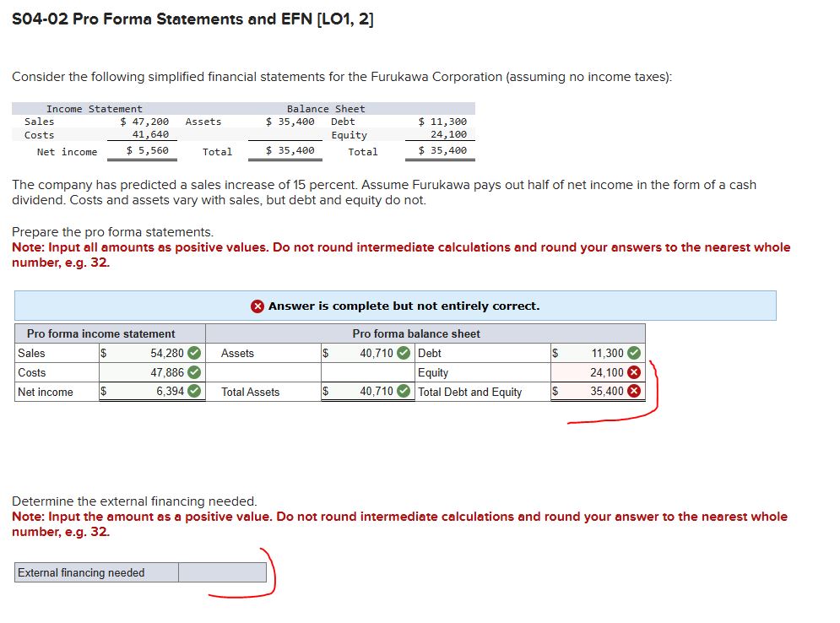Click the 'Net income' label in pro forma table

pos(46,393)
